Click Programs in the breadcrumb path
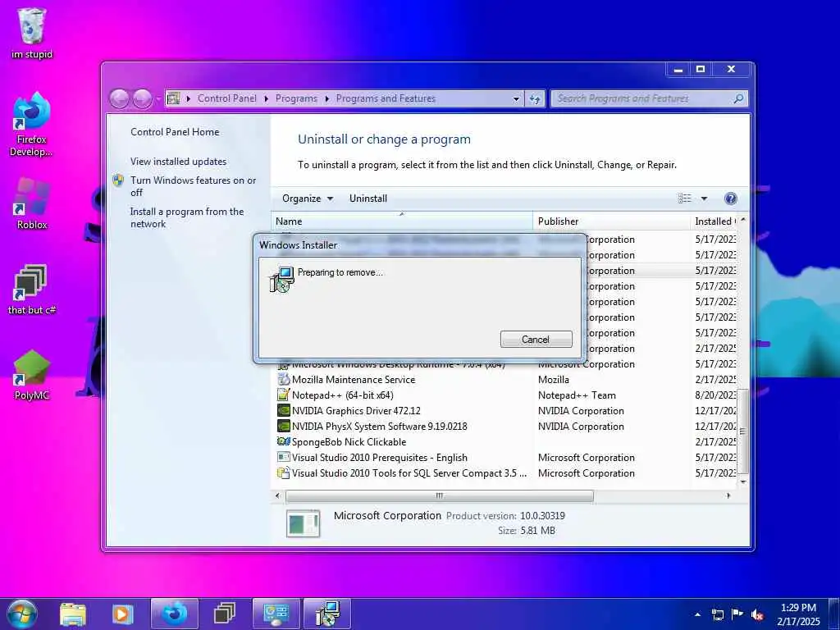Screen dimensions: 840x630 click(296, 98)
